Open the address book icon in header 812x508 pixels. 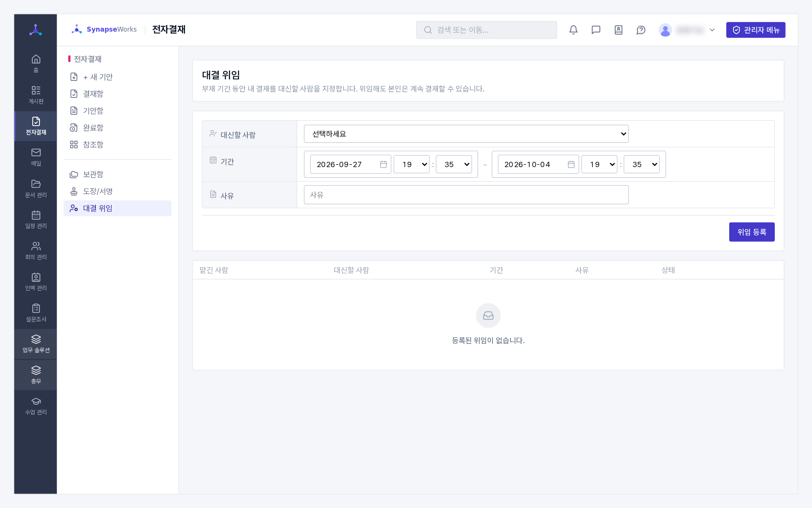[618, 30]
